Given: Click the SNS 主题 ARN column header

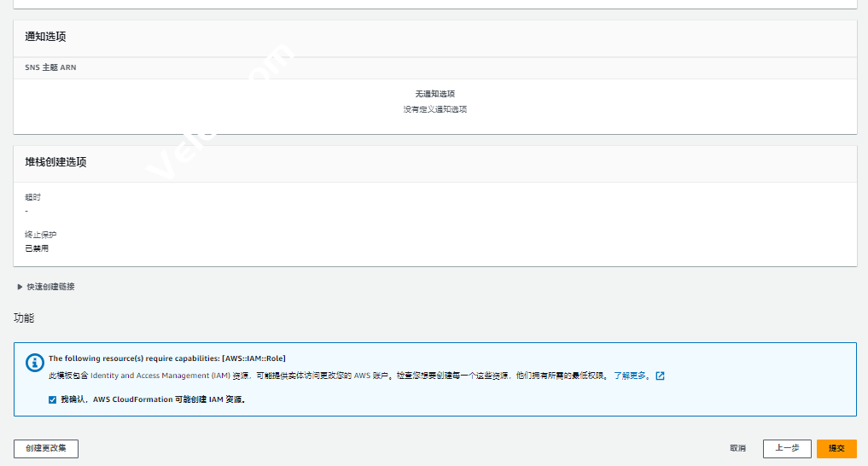Looking at the screenshot, I should [x=50, y=67].
